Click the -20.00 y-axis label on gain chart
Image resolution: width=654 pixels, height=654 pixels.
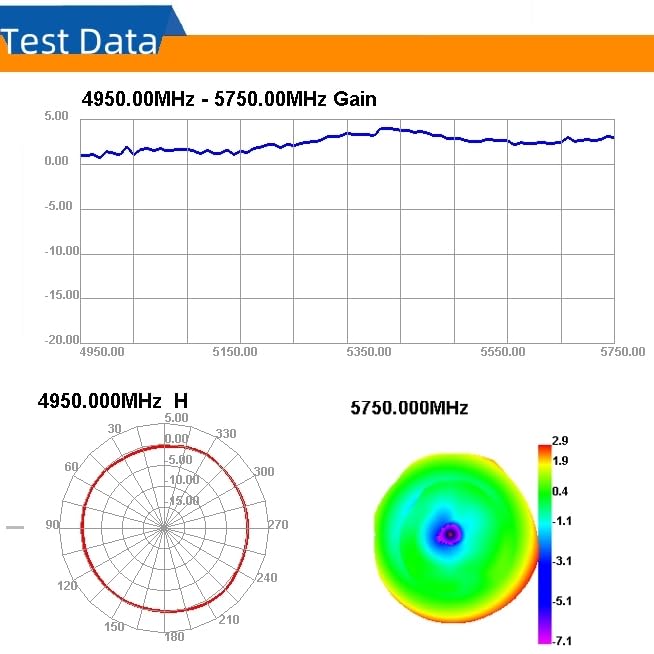click(61, 340)
